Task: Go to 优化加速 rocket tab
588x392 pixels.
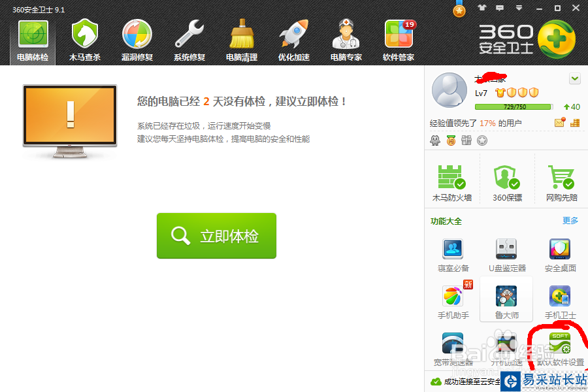Action: [294, 41]
